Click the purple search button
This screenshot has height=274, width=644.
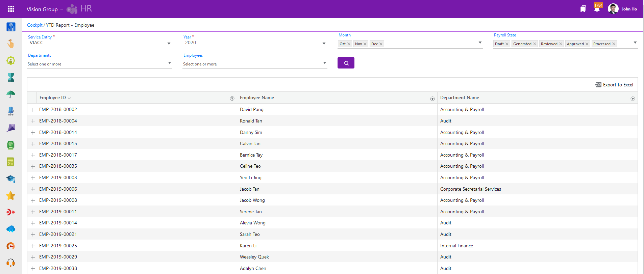(x=346, y=63)
